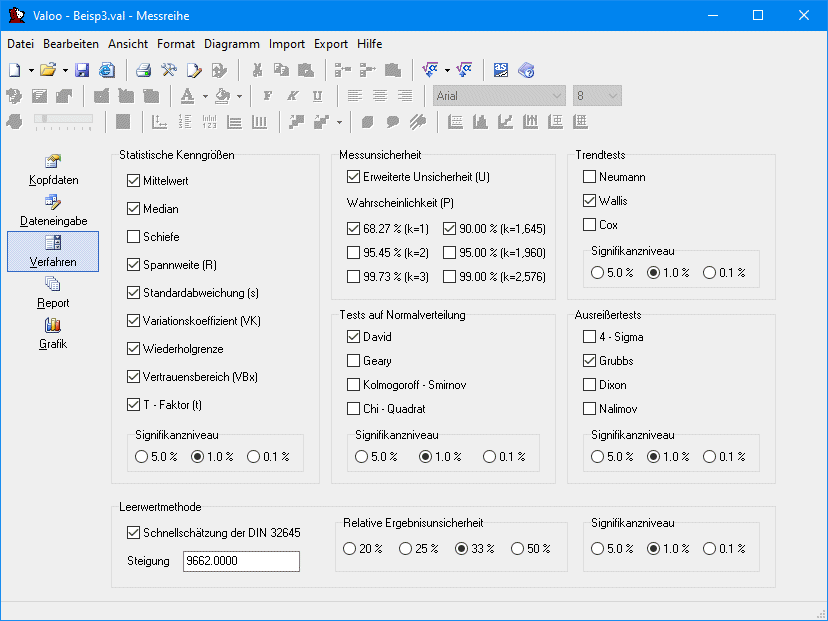Open the font size dropdown
The image size is (828, 621).
613,96
